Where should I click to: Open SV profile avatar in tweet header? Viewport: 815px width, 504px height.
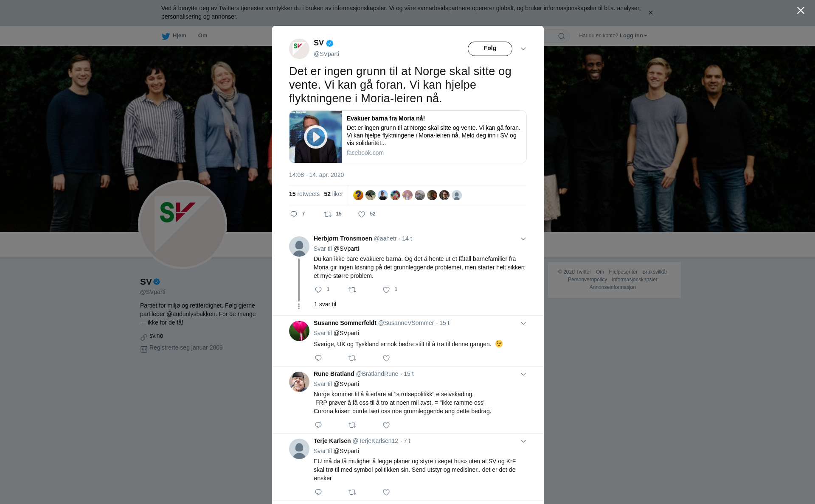pyautogui.click(x=299, y=49)
